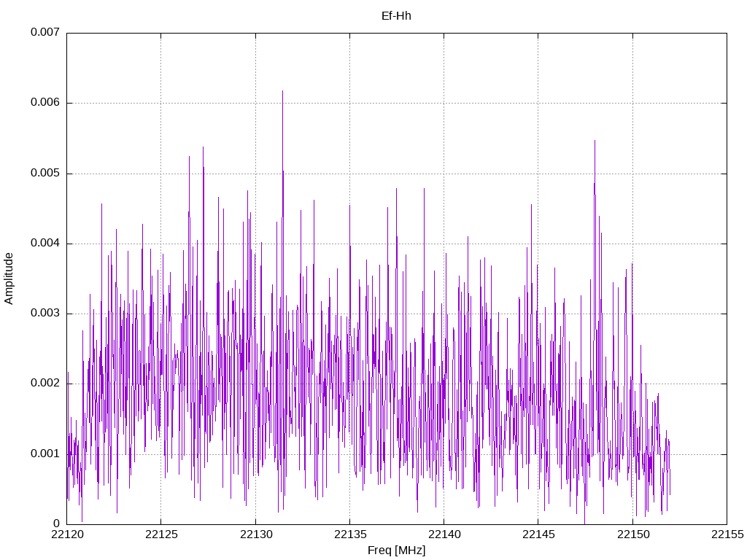Click the 0.007 y-axis tick label

[x=45, y=32]
